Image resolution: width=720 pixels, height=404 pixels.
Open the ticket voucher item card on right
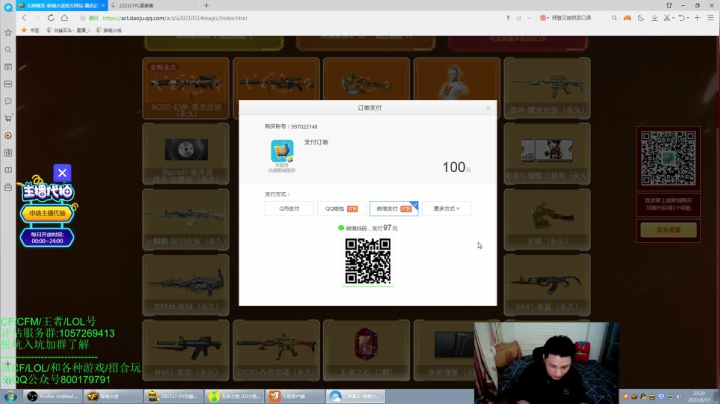click(x=547, y=154)
